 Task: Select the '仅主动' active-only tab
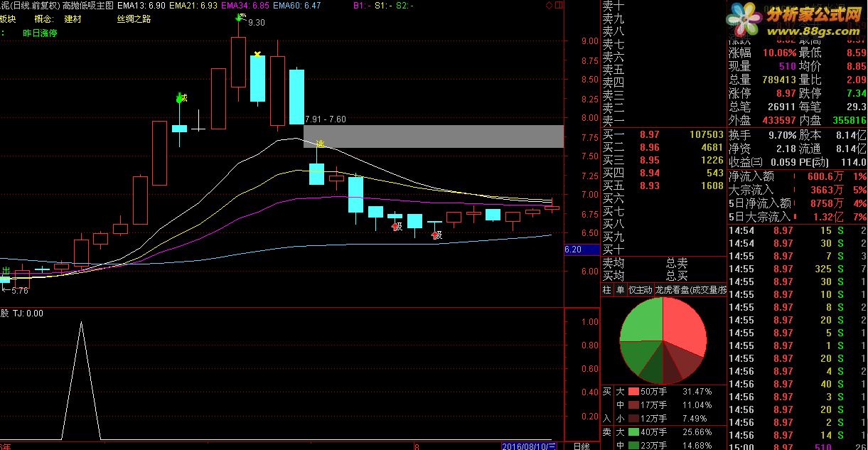click(x=640, y=290)
